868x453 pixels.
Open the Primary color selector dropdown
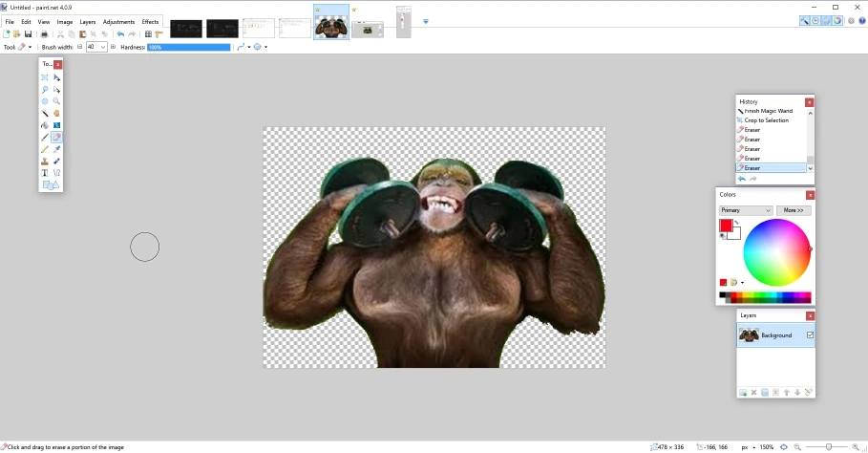746,210
